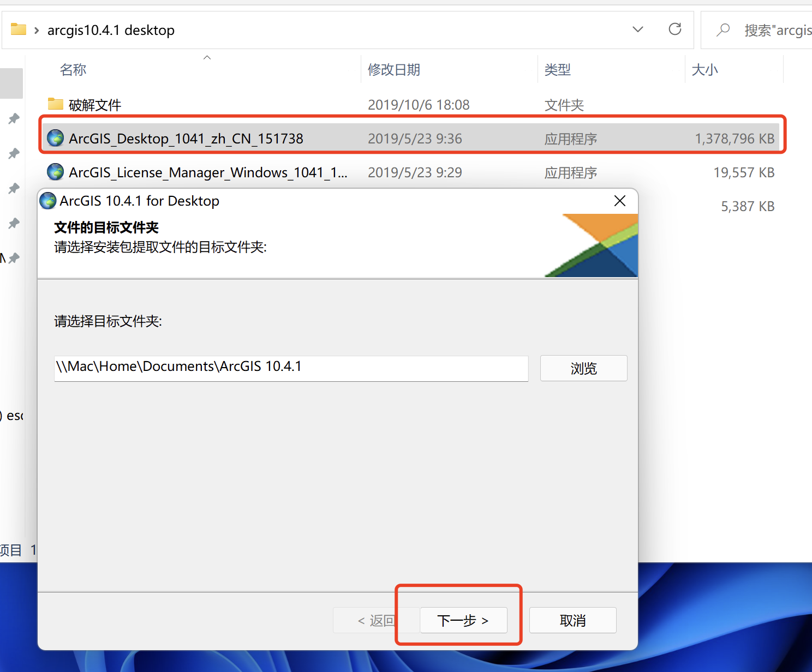The image size is (812, 672).
Task: Click the 19,557 KB size cell
Action: 744,172
